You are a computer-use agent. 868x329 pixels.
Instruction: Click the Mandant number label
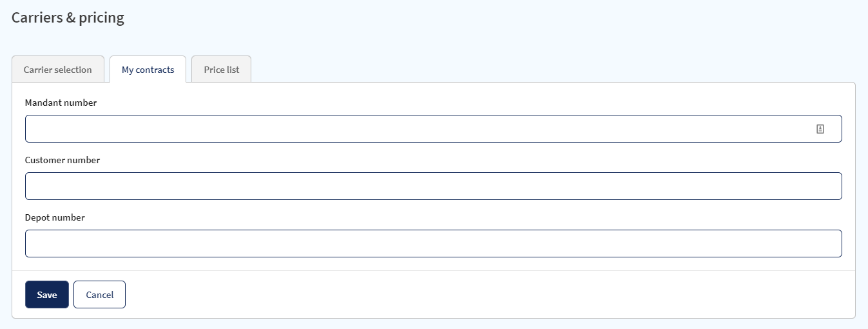tap(61, 103)
